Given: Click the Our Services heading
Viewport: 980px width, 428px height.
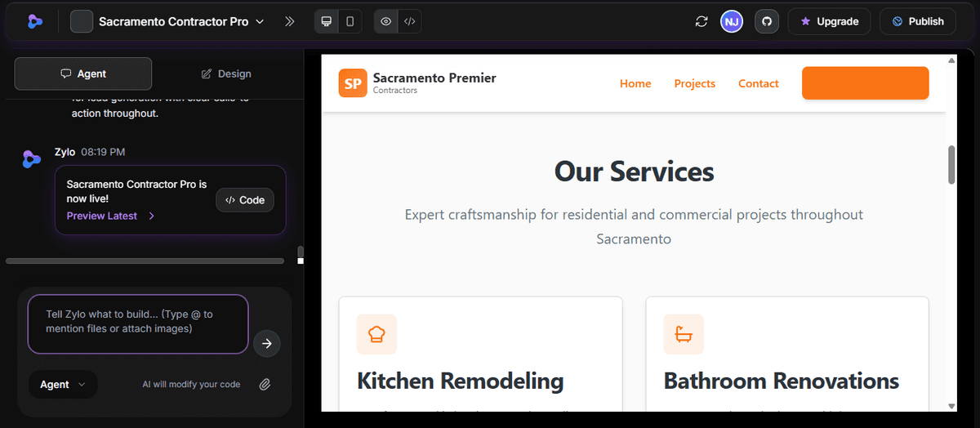Looking at the screenshot, I should 635,172.
